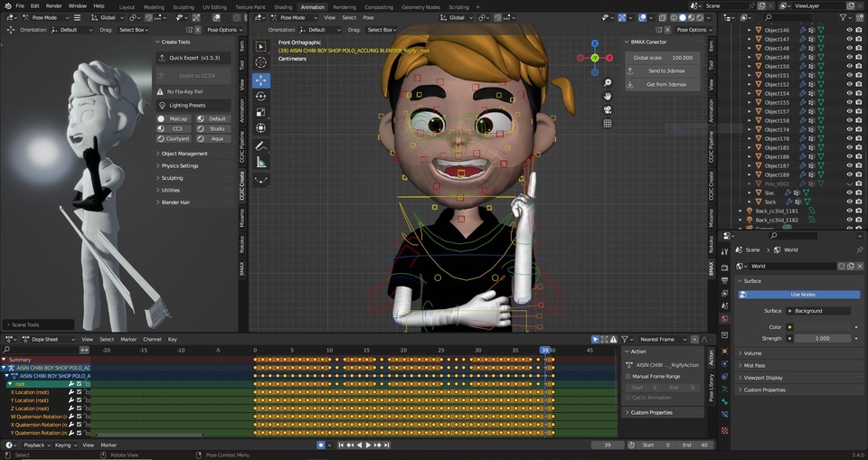Select the Move tool in center viewport toolbar
Viewport: 868px width, 460px height.
pyautogui.click(x=260, y=80)
